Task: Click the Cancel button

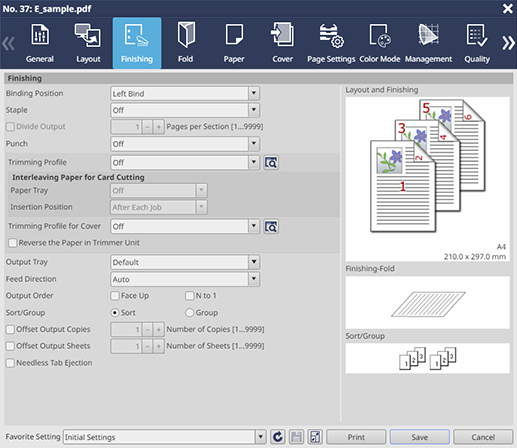Action: coord(483,437)
